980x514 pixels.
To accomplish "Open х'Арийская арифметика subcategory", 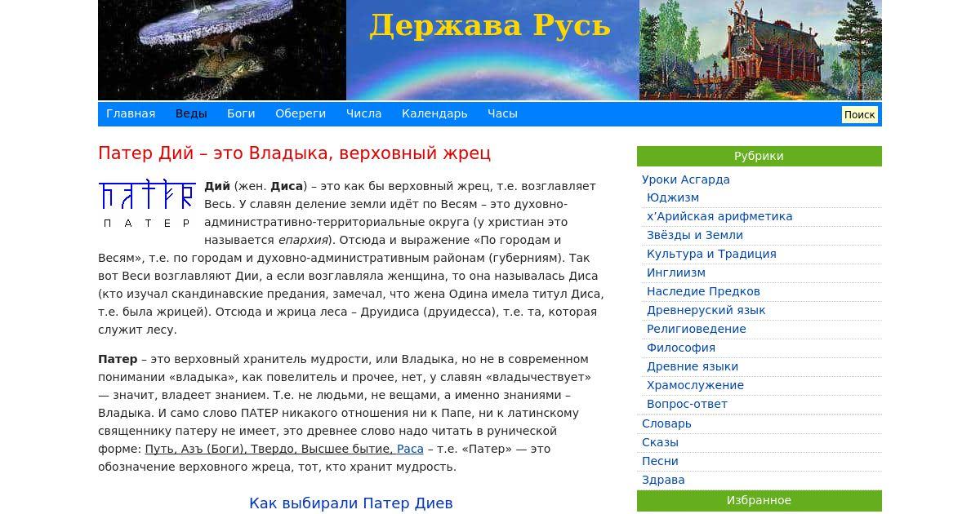I will (719, 216).
